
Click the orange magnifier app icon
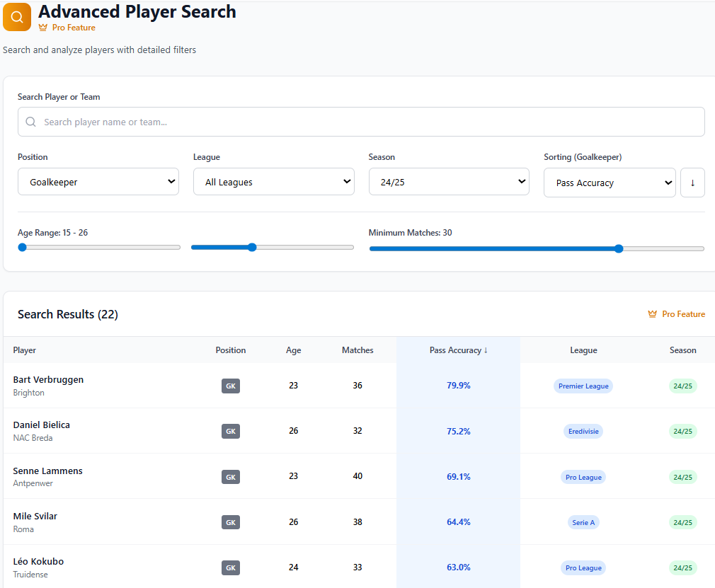(16, 16)
